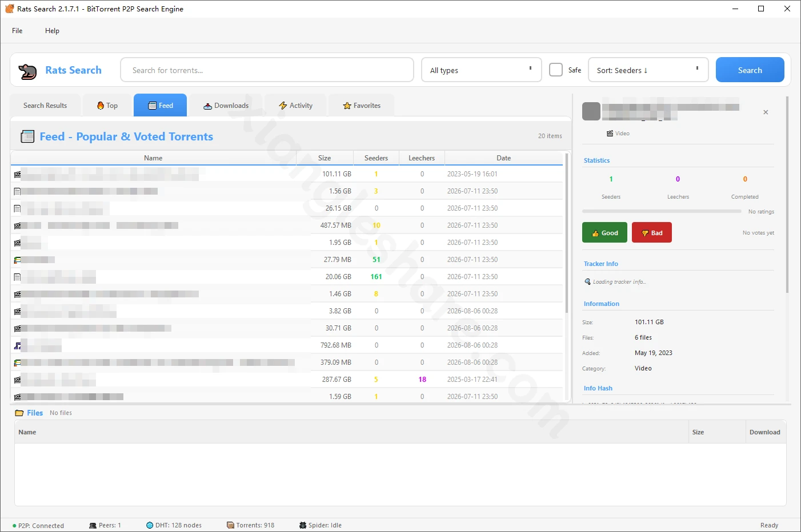Image resolution: width=801 pixels, height=532 pixels.
Task: Open the All types dropdown
Action: 482,70
